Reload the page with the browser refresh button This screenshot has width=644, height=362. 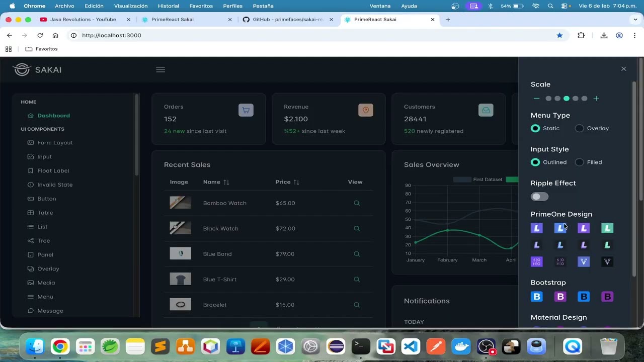(x=40, y=36)
